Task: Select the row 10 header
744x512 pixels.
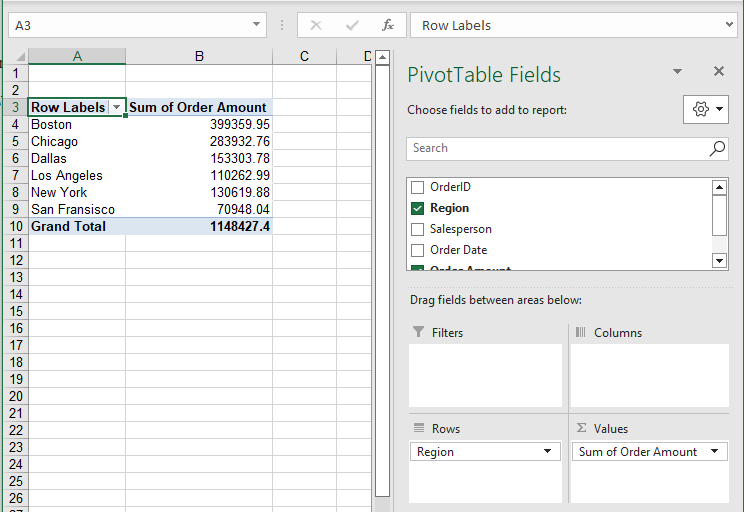Action: (x=14, y=227)
